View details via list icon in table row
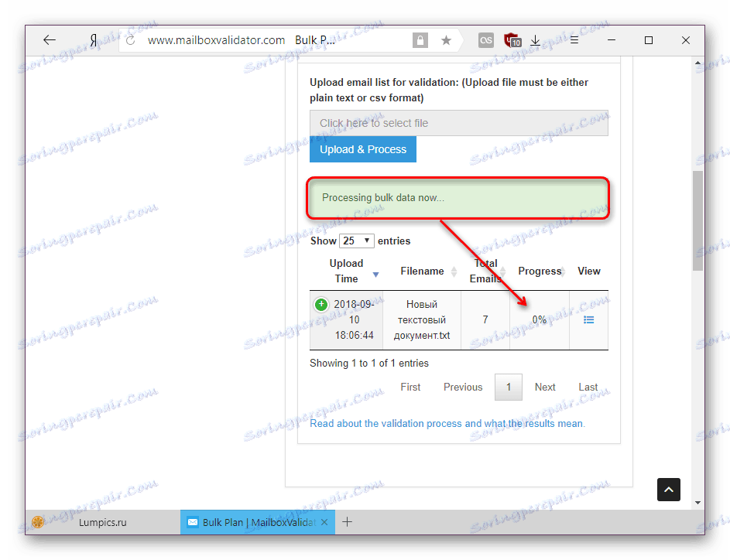 point(588,319)
